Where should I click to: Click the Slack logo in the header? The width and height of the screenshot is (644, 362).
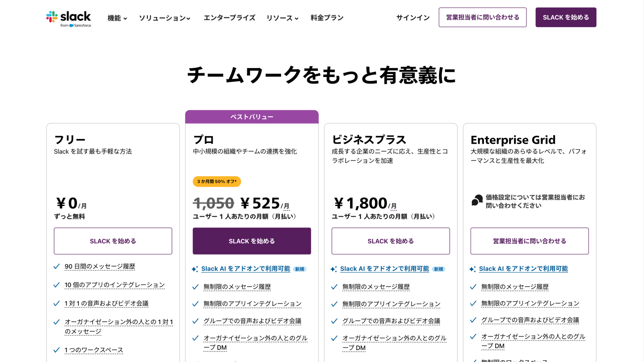[x=69, y=19]
